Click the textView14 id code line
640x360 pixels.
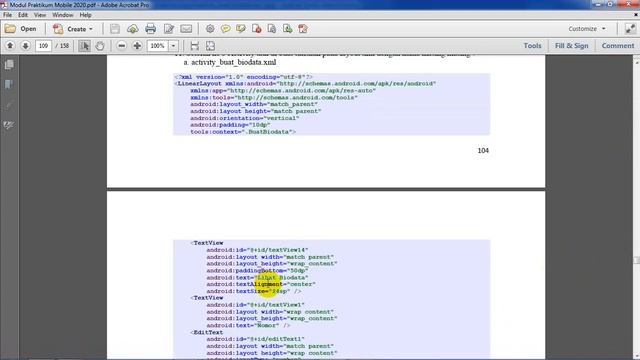pyautogui.click(x=257, y=250)
